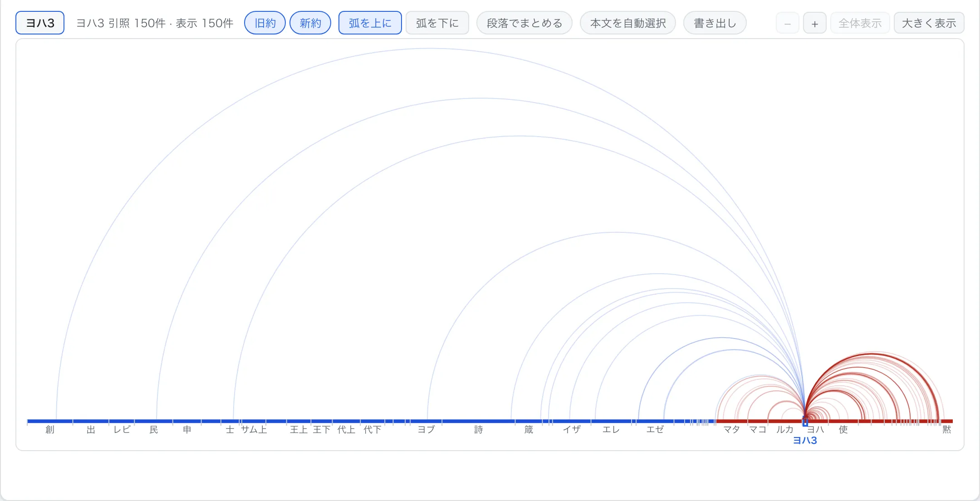
Task: Select the マタ book label
Action: [732, 429]
